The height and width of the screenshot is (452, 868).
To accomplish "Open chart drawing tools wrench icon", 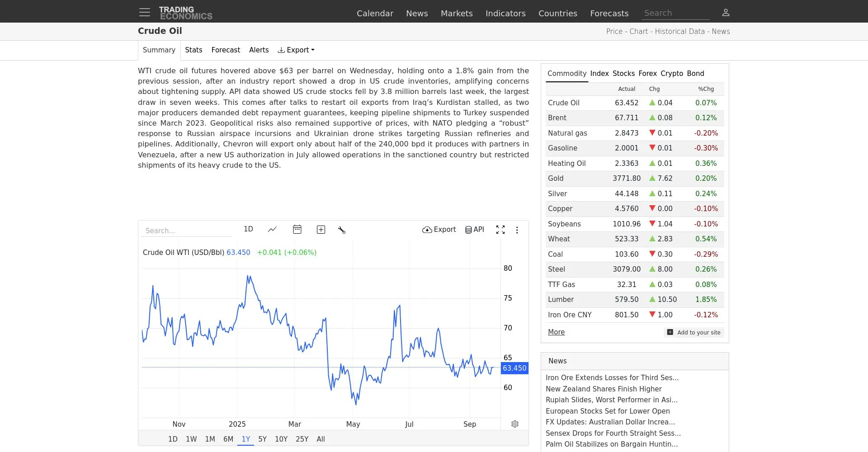I will 342,230.
